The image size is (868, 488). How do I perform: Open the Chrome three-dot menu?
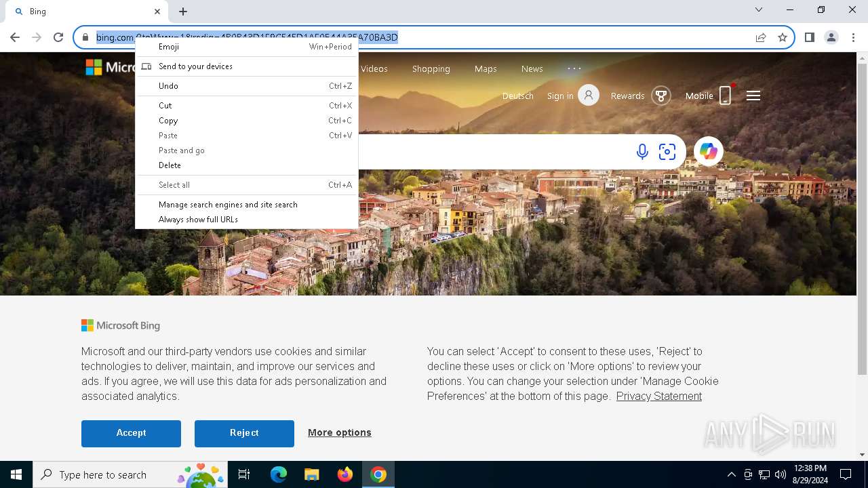pos(853,37)
